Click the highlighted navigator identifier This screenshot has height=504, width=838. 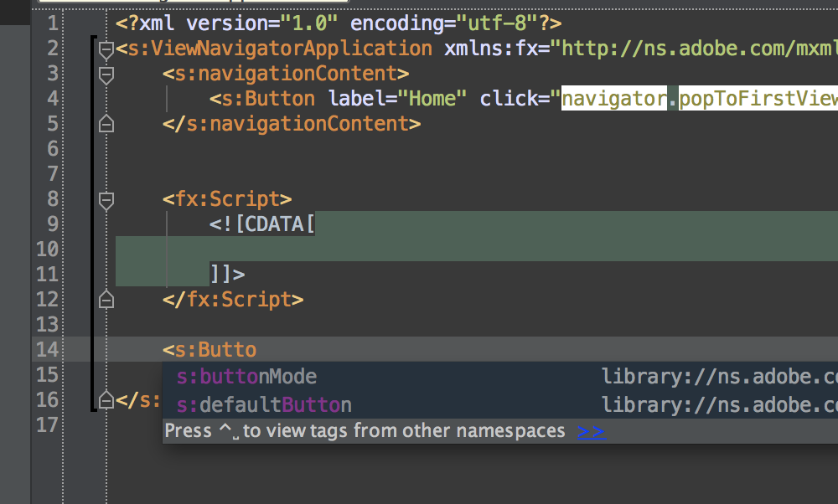(x=614, y=98)
